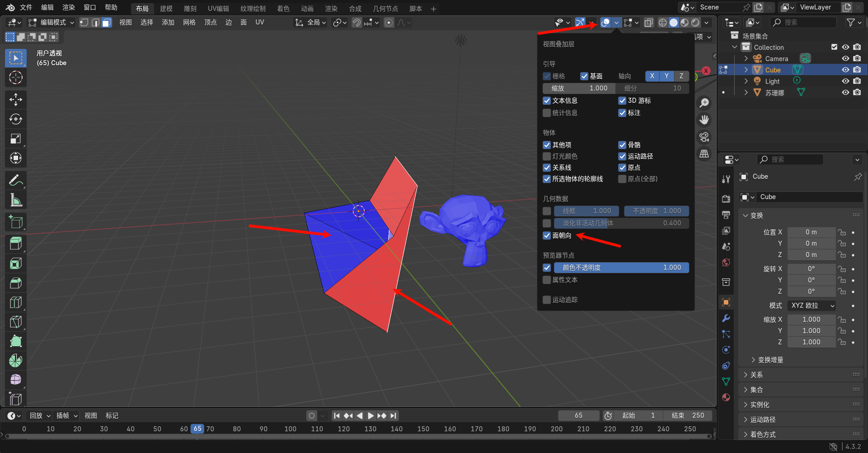This screenshot has width=868, height=453.
Task: Choose the Measure ruler tool
Action: (x=16, y=200)
